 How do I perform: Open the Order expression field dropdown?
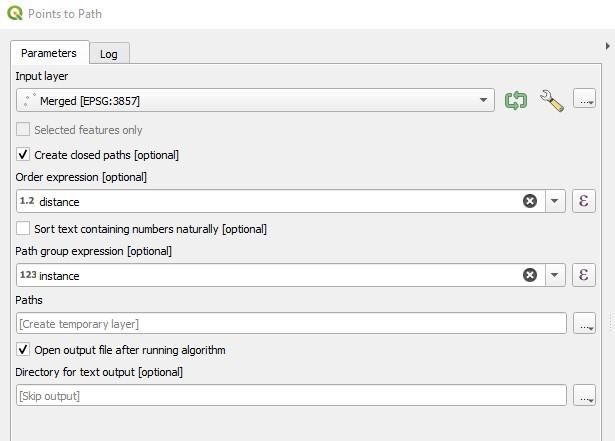[556, 201]
